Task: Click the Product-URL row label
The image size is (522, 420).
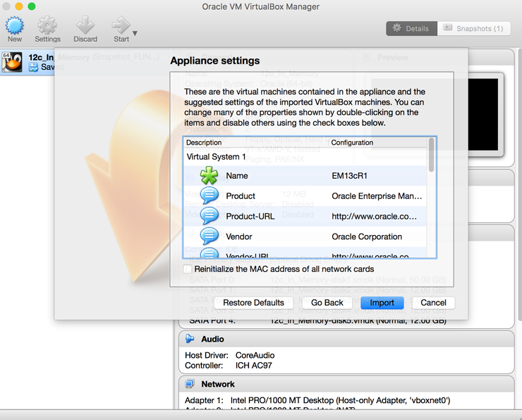Action: pos(250,217)
